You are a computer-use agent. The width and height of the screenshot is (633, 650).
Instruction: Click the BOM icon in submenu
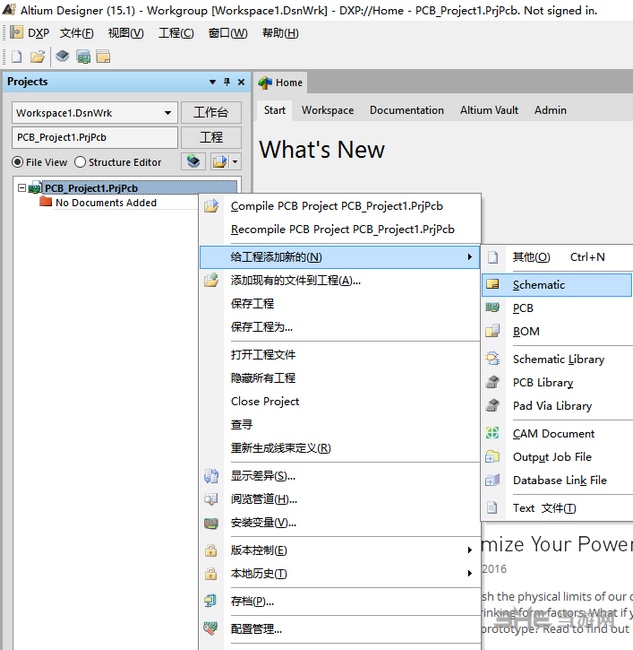[x=492, y=331]
